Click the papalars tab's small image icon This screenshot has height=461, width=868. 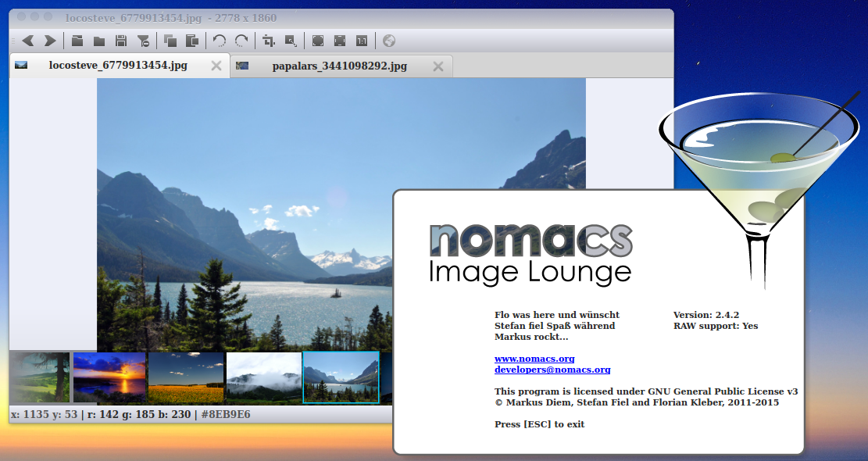pyautogui.click(x=242, y=66)
